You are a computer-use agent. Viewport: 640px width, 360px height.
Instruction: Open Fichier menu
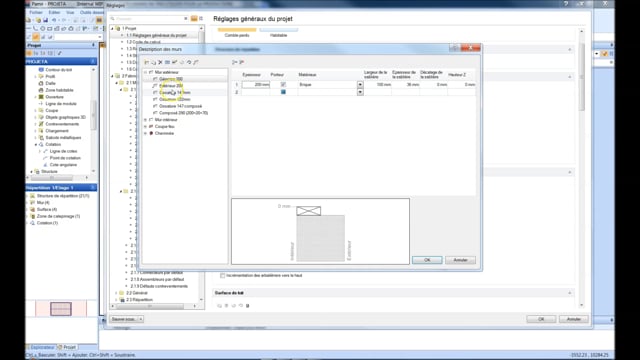pyautogui.click(x=36, y=12)
